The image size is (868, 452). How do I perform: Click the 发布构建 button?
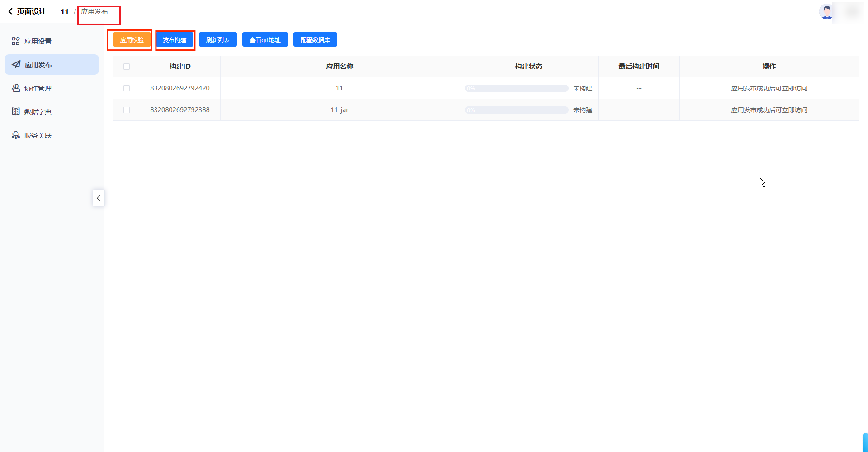point(175,40)
